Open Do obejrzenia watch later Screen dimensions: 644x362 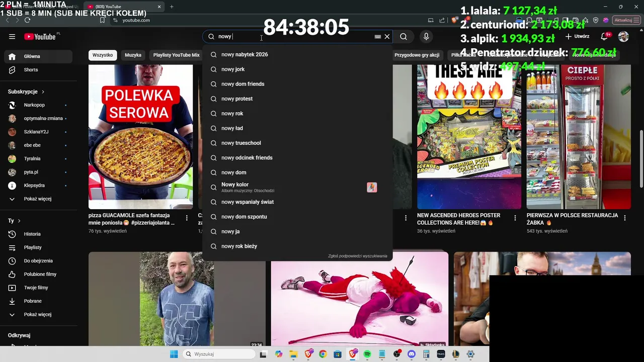pyautogui.click(x=38, y=260)
